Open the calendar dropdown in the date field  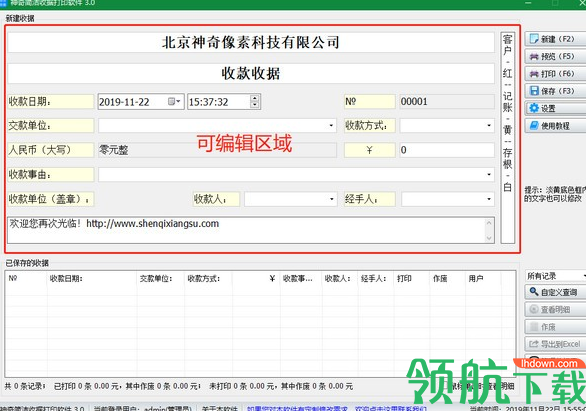[x=174, y=102]
